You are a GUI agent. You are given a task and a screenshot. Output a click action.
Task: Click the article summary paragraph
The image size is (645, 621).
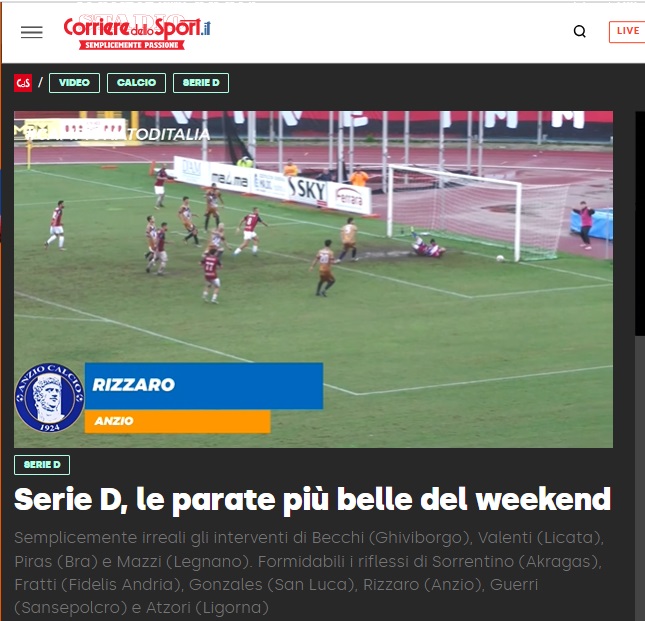point(309,572)
